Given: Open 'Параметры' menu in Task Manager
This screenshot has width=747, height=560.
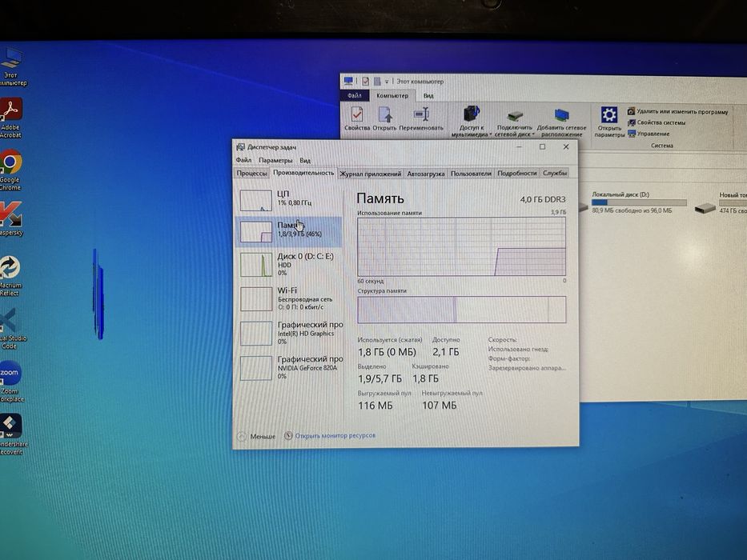Looking at the screenshot, I should [275, 161].
